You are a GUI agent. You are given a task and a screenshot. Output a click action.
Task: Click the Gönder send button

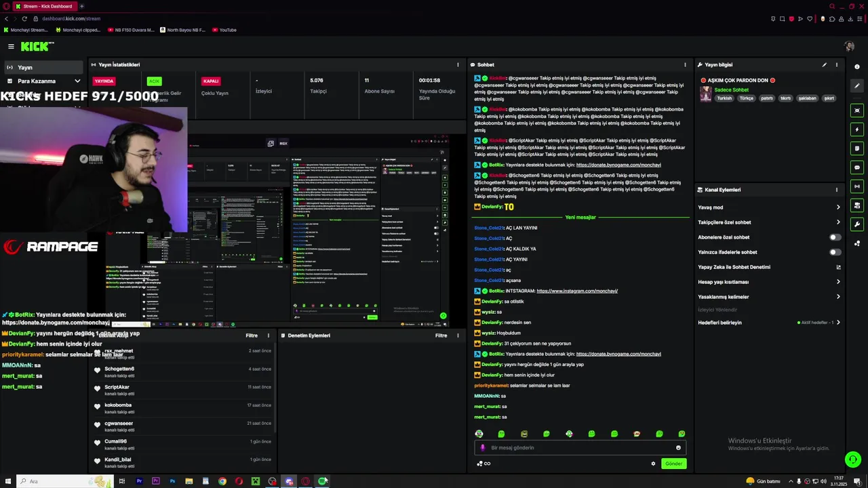673,464
